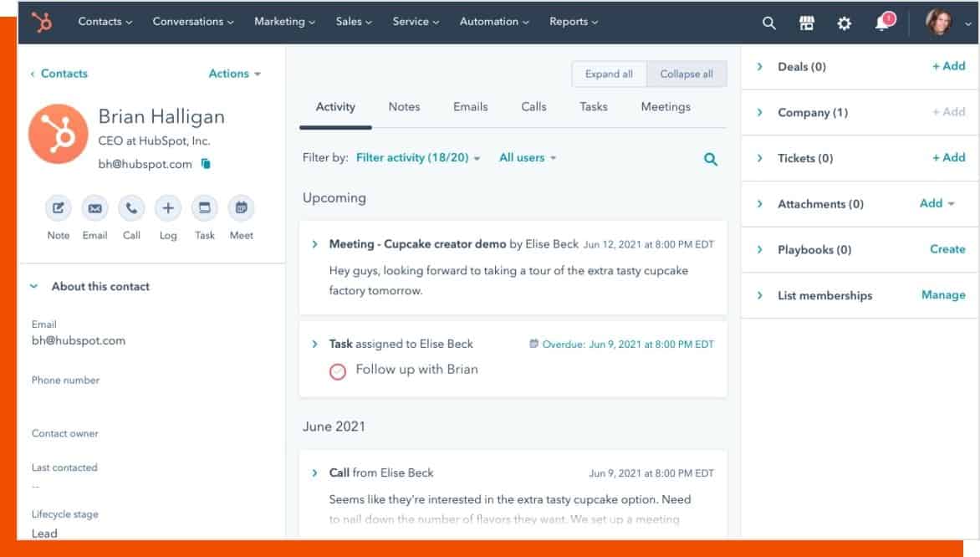Switch to the Calls tab
Viewport: 980px width, 557px height.
533,107
